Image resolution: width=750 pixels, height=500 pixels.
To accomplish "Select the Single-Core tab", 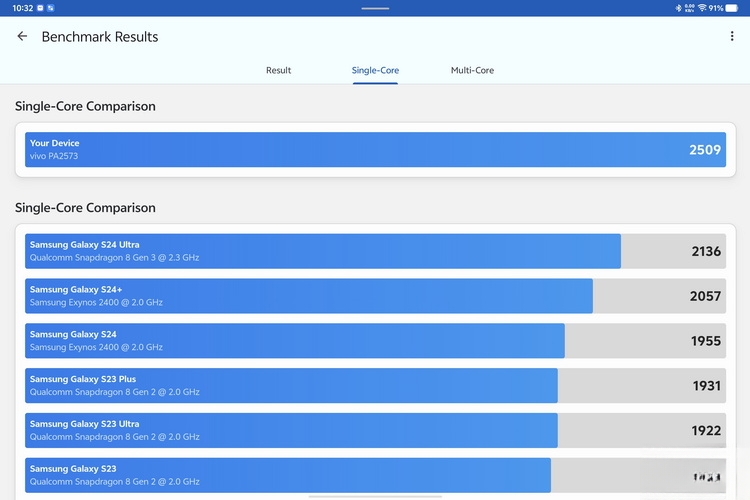I will click(x=375, y=70).
